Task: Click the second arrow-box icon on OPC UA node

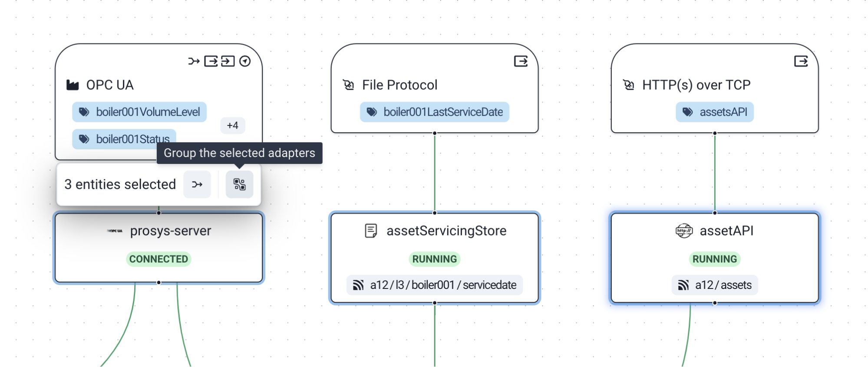Action: pyautogui.click(x=228, y=61)
